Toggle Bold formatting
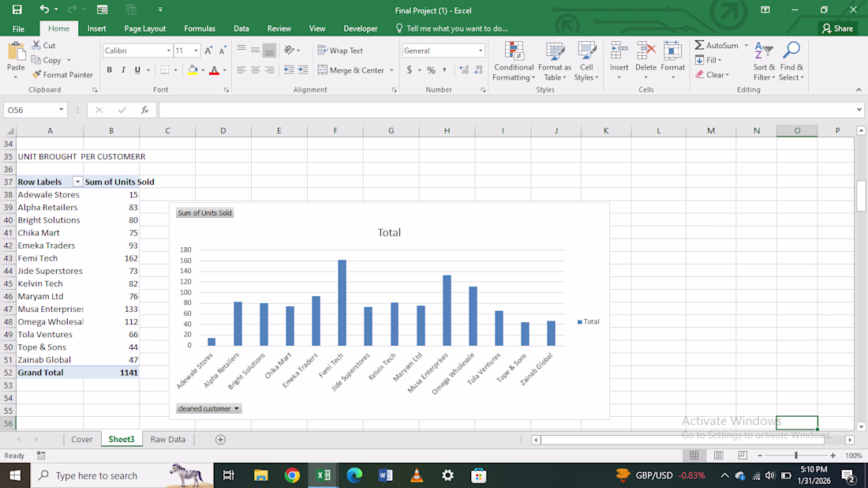This screenshot has width=868, height=488. (x=110, y=70)
